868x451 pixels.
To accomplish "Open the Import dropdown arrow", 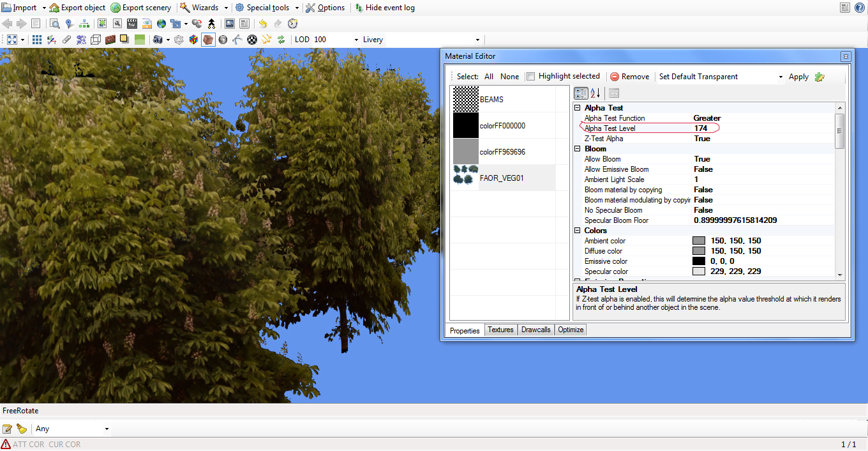I will (x=44, y=8).
